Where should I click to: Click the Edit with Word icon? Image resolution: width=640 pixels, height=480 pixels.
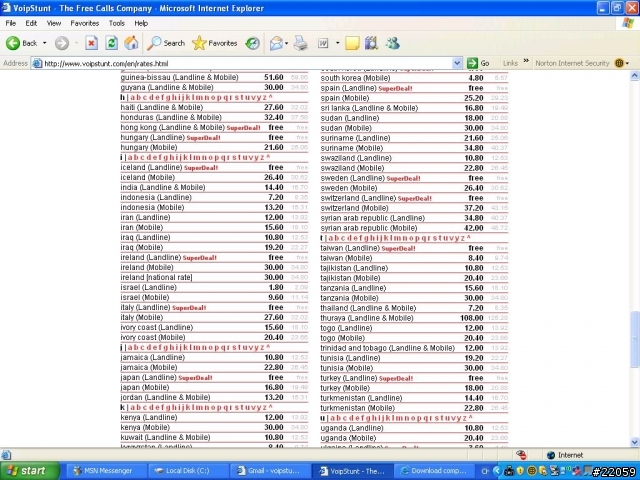click(323, 43)
